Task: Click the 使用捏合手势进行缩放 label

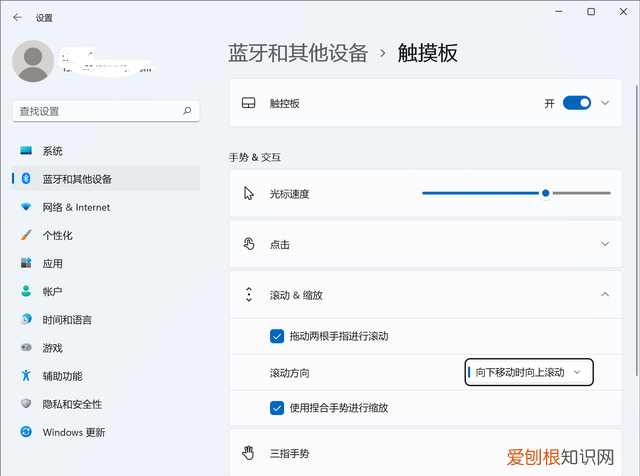Action: (x=339, y=408)
